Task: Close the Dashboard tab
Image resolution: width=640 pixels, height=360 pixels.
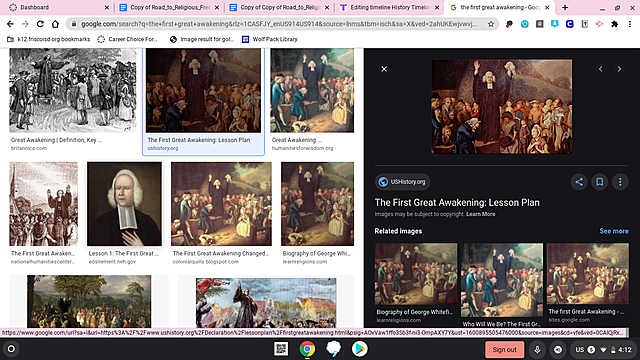Action: click(107, 7)
